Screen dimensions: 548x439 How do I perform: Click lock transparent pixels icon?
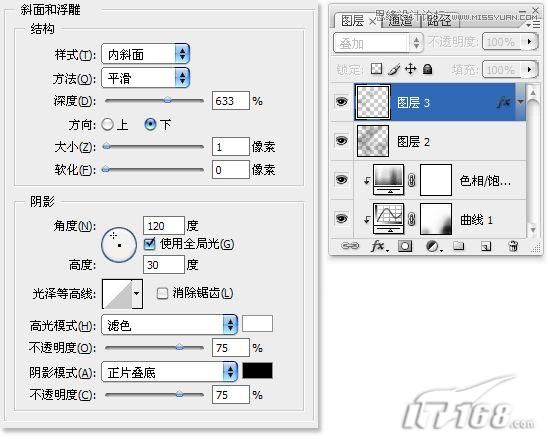[376, 69]
